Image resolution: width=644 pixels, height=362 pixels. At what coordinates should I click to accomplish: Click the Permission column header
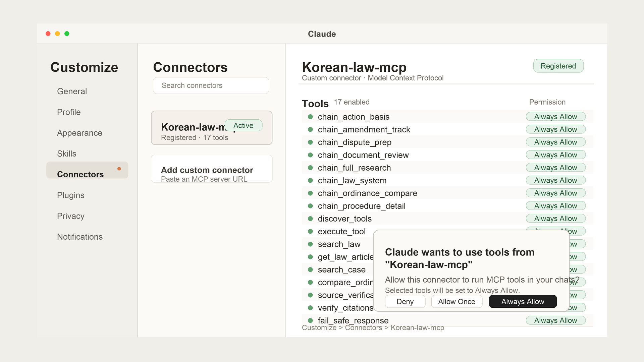(x=547, y=102)
